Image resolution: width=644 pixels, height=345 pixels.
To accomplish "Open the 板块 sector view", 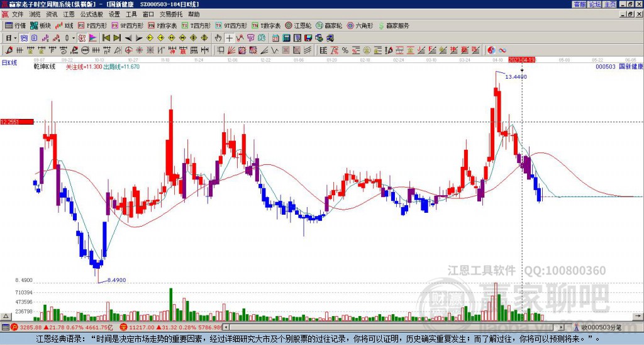I will (x=40, y=25).
